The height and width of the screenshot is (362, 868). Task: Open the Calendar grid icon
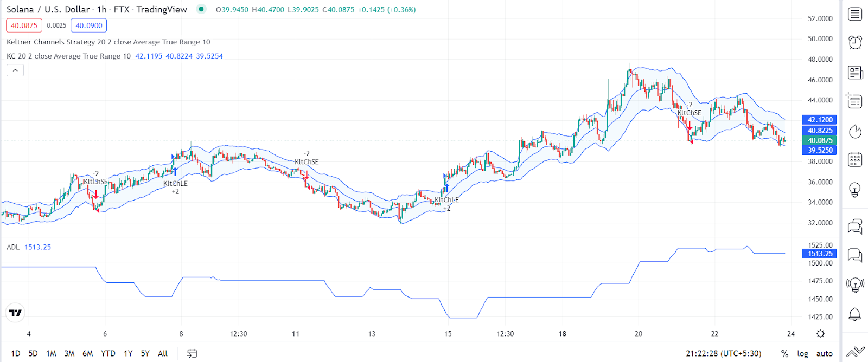[x=855, y=160]
